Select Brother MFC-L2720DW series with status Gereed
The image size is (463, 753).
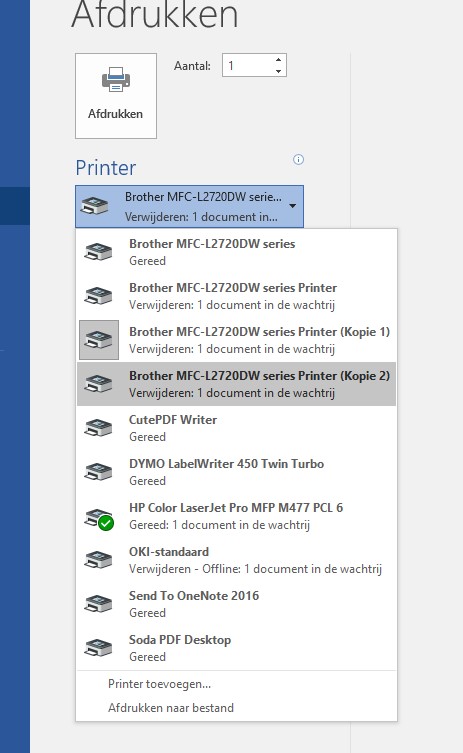[x=236, y=252]
